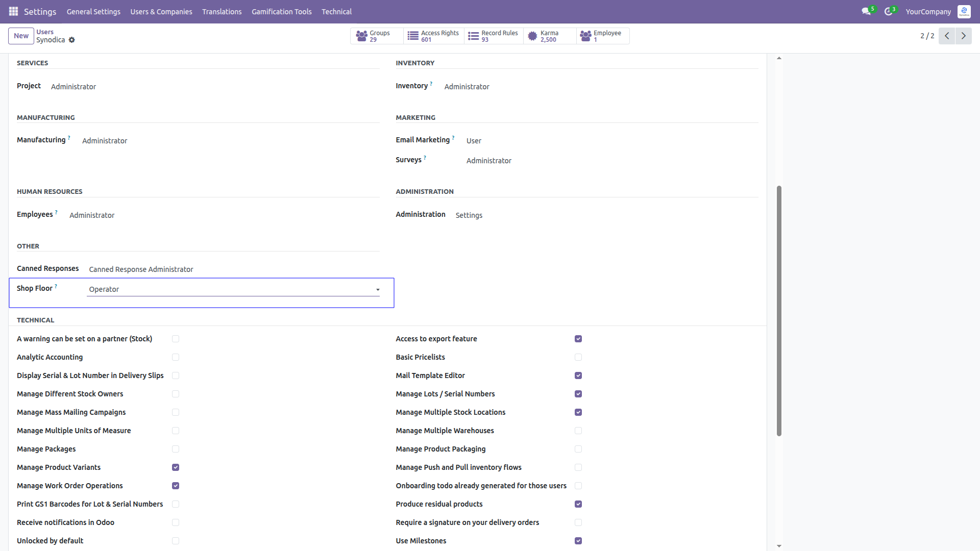Click the Access Rights list icon
The width and height of the screenshot is (980, 551).
413,36
